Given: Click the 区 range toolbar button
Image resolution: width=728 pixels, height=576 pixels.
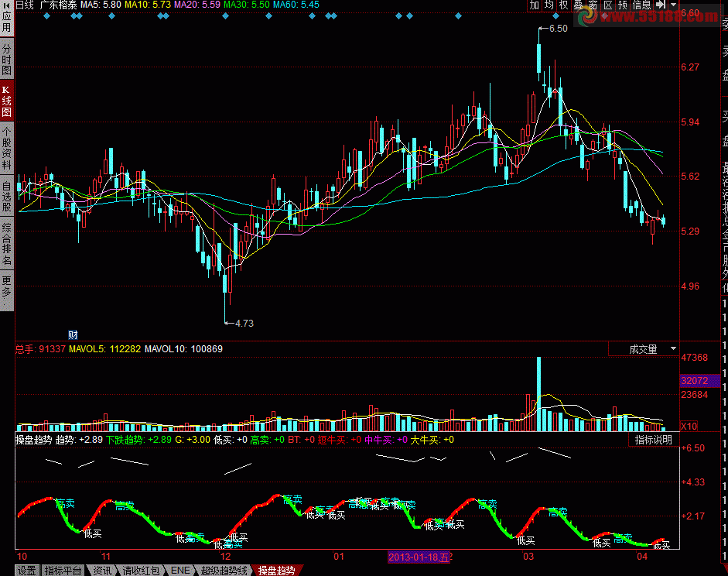Looking at the screenshot, I should tap(607, 5).
